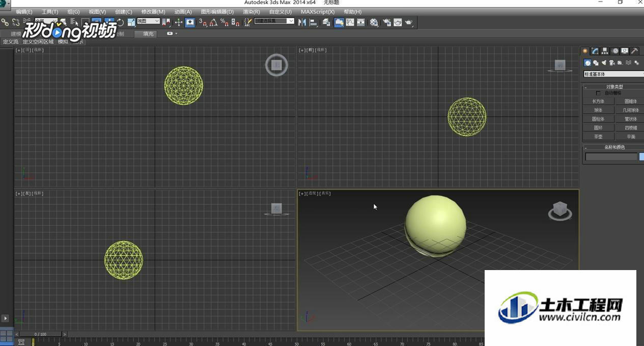Open 标准基本体 geometry type dropdown
644x346 pixels.
[x=614, y=74]
